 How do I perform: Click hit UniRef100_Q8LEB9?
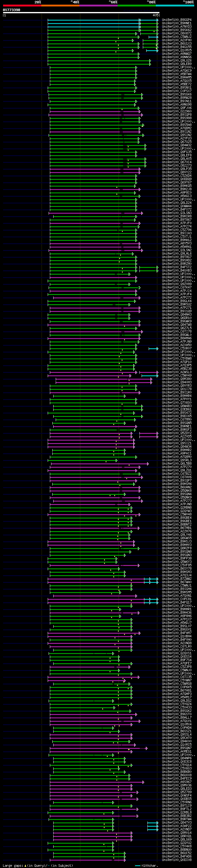point(177,64)
